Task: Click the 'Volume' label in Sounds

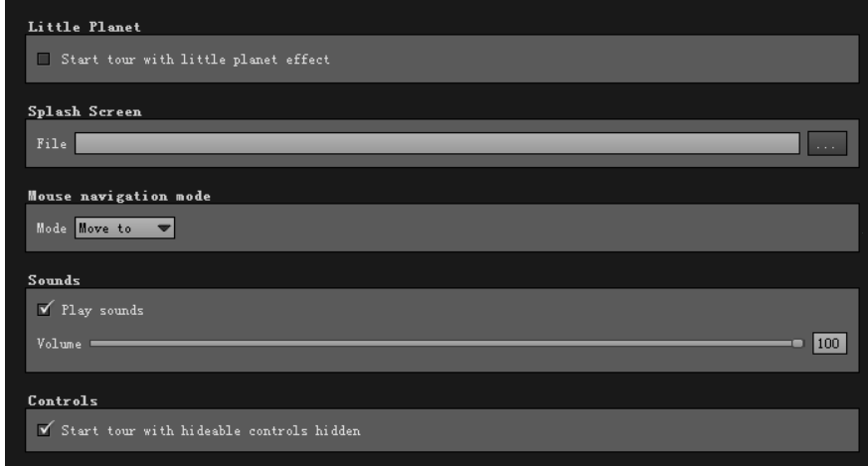Action: (59, 344)
